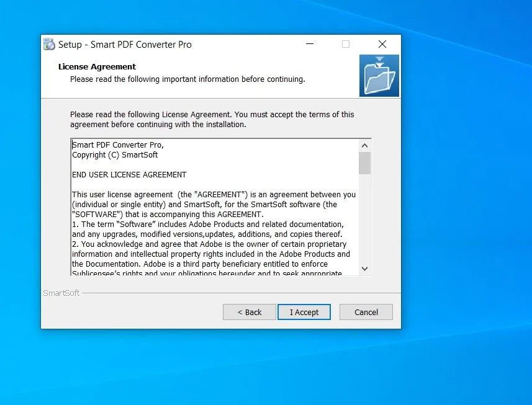
Task: Click the license scrollbar down arrow
Action: [x=364, y=269]
